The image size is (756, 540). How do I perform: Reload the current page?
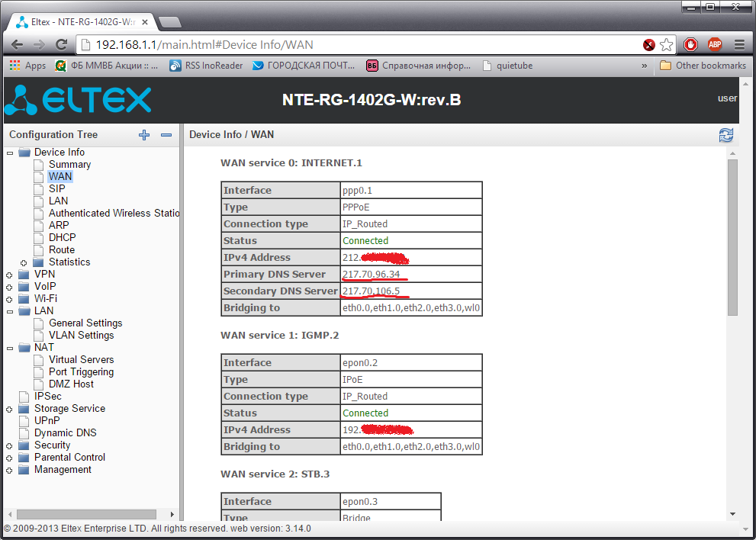point(61,45)
